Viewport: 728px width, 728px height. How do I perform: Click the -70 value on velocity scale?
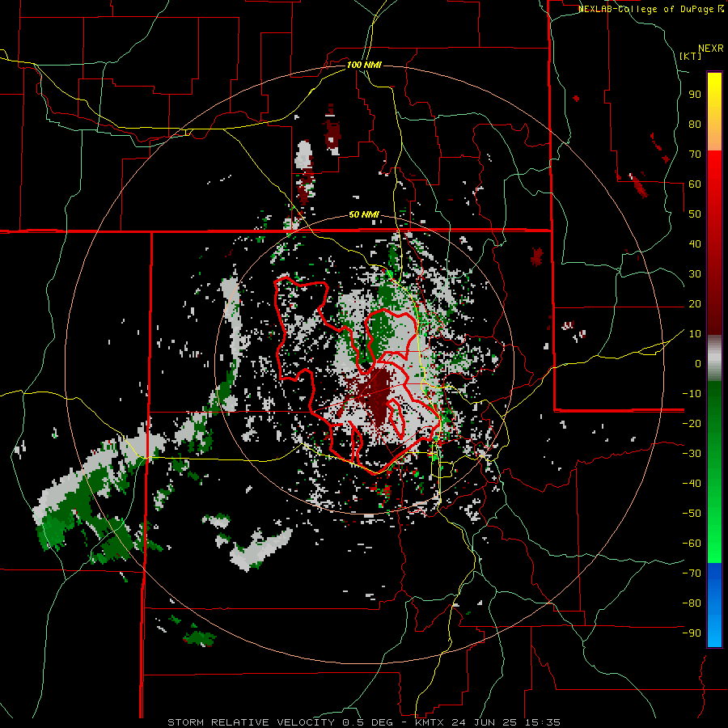point(692,574)
